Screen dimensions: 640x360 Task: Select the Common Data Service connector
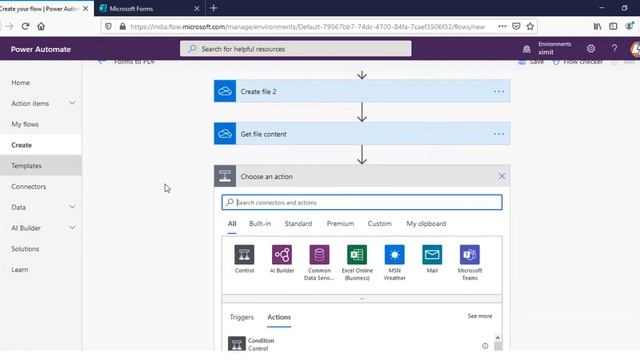319,255
